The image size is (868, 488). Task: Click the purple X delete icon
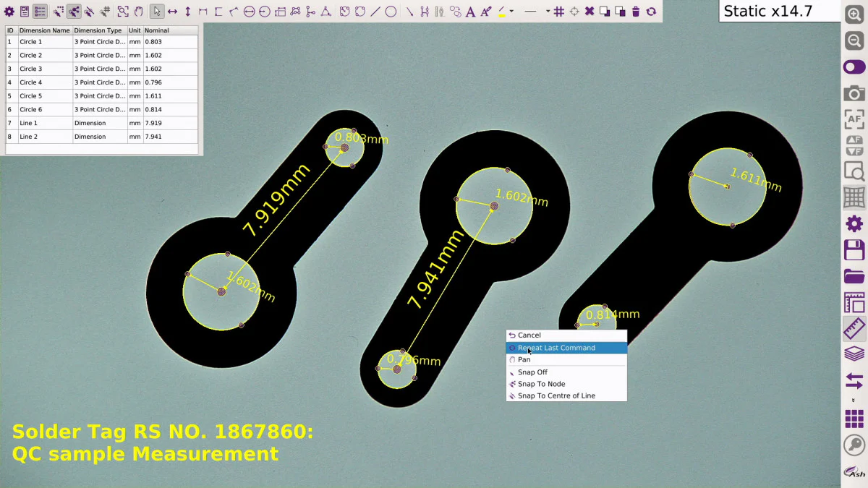tap(590, 12)
